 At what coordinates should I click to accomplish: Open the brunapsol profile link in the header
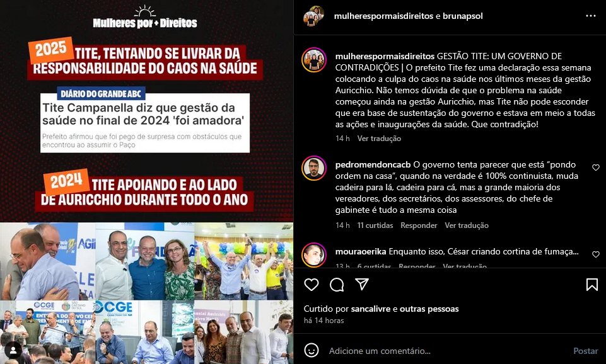tap(463, 16)
